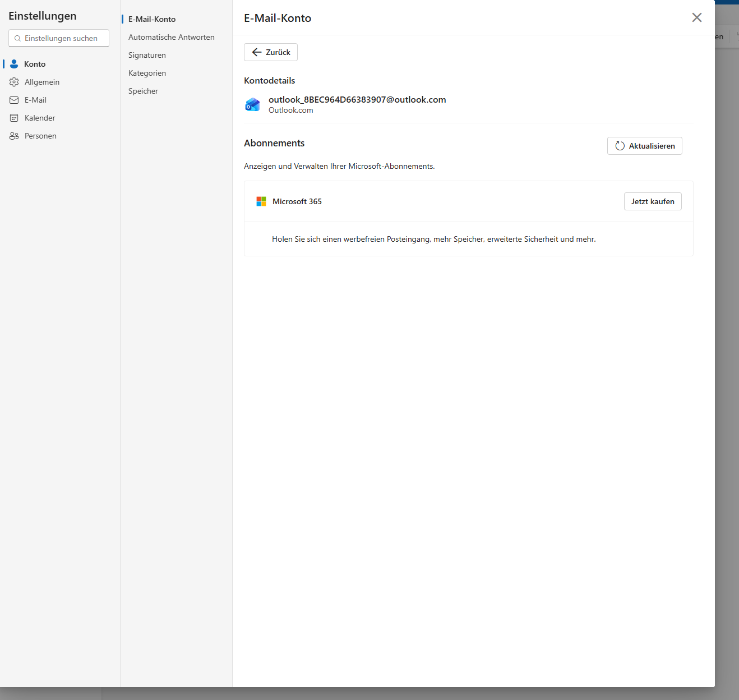
Task: Go to Speicher settings
Action: (x=143, y=91)
